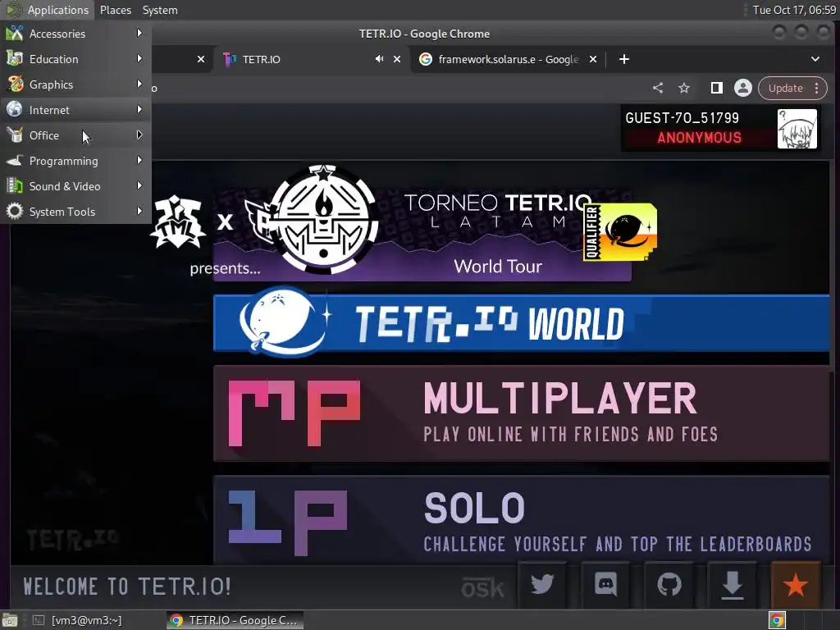Open the System menu
Viewport: 840px width, 630px height.
pyautogui.click(x=160, y=10)
